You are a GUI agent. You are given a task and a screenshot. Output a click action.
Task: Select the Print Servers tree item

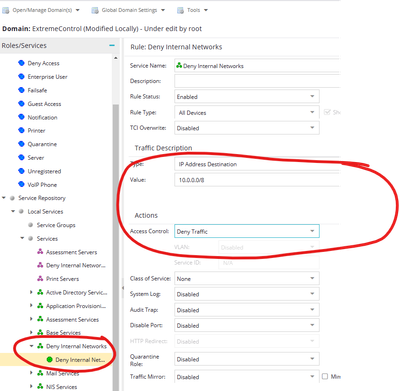point(62,279)
